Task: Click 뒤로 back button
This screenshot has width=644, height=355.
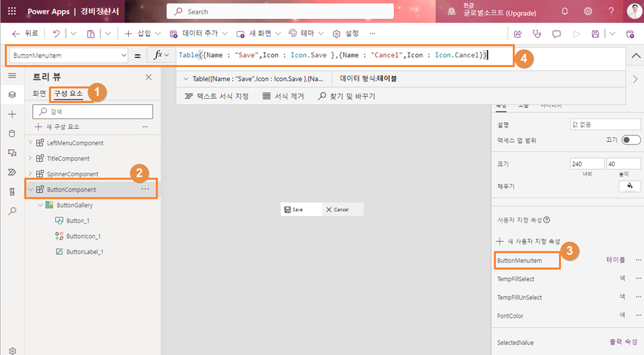Action: click(x=25, y=34)
